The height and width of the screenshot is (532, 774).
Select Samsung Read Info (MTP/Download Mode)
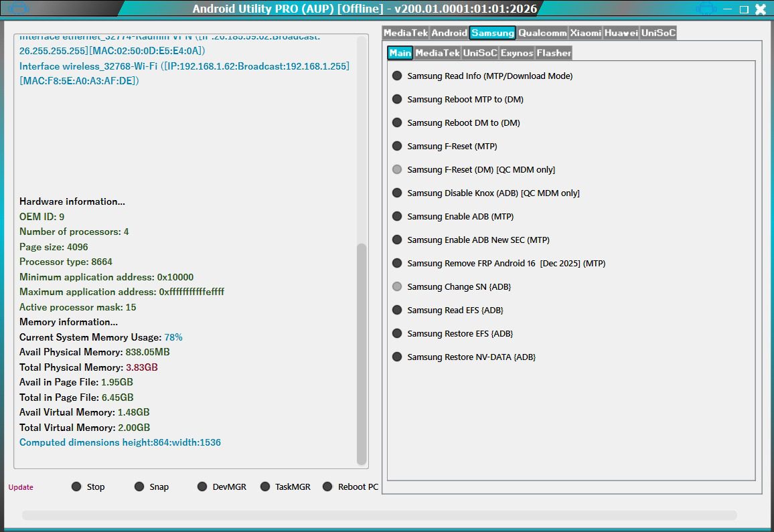pos(483,76)
